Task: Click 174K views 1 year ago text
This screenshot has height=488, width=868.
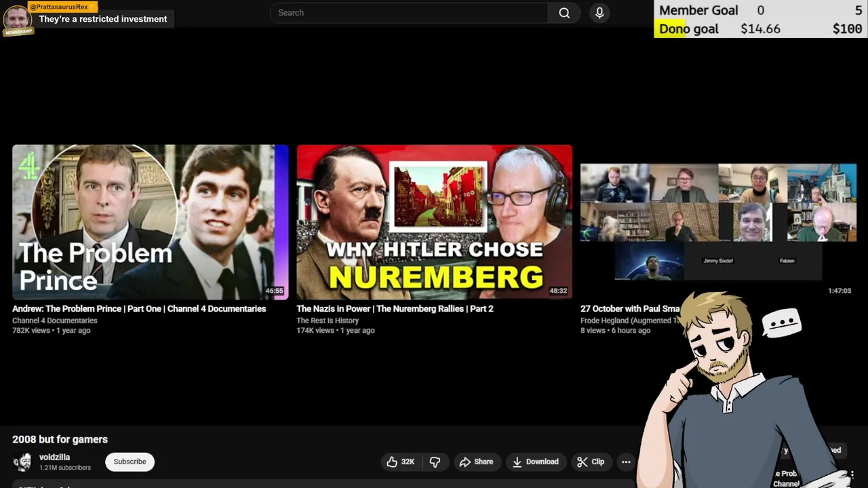Action: (x=335, y=330)
